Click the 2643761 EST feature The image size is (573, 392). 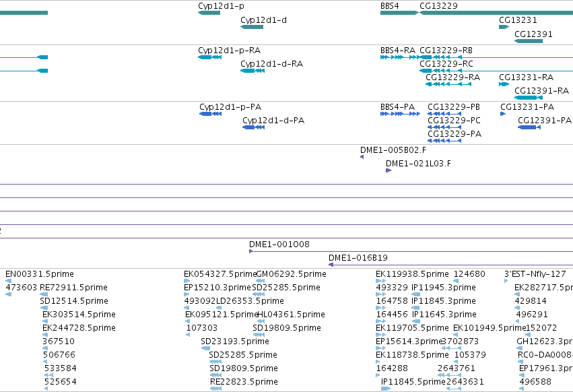point(450,375)
